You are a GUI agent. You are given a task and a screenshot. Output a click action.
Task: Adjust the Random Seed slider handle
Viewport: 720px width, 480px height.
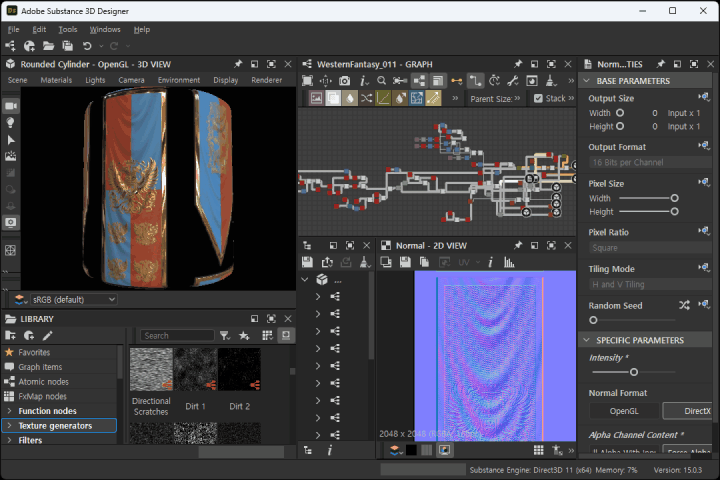(593, 320)
